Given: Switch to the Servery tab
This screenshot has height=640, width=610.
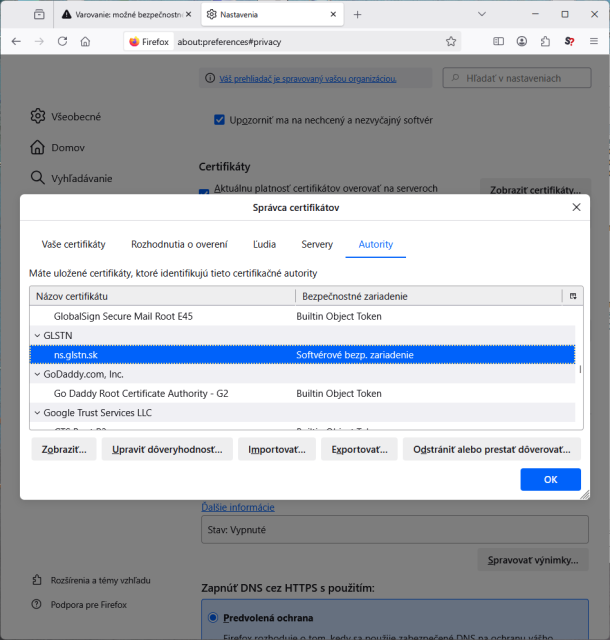Looking at the screenshot, I should [x=317, y=244].
